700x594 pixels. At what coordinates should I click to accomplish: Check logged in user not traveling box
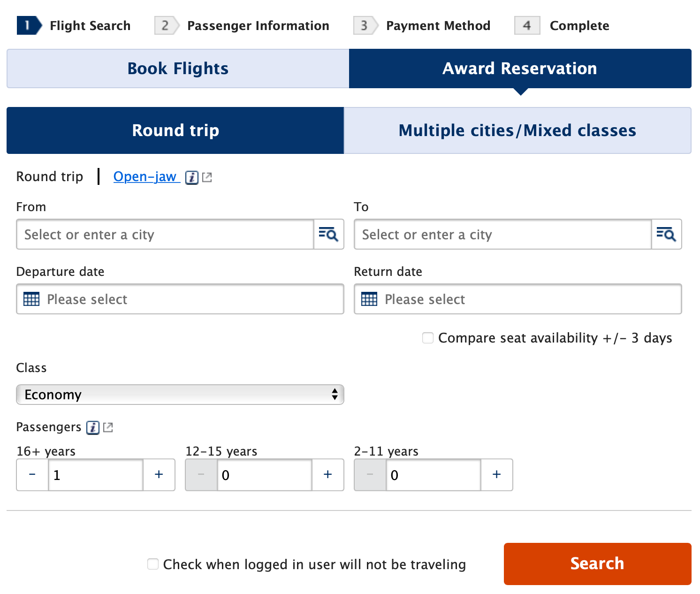(153, 564)
